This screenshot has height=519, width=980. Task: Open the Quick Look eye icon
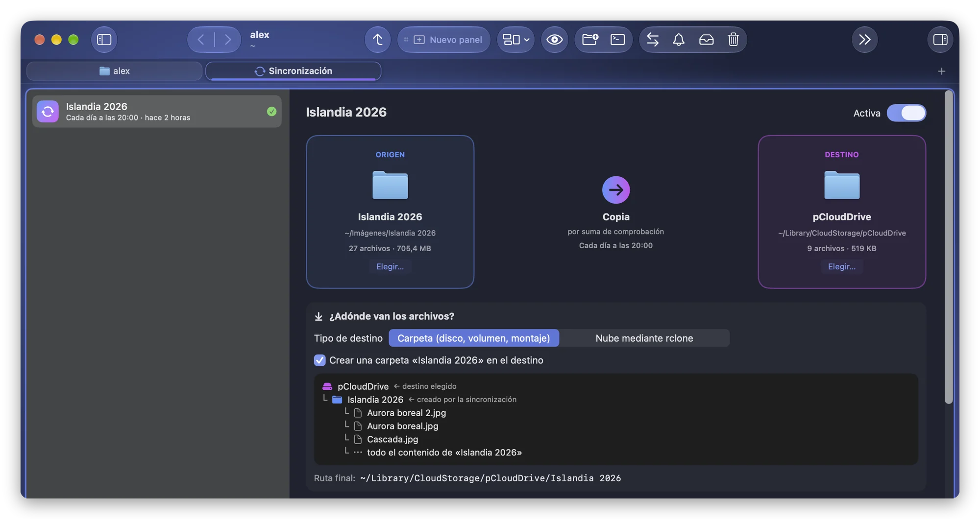(554, 40)
